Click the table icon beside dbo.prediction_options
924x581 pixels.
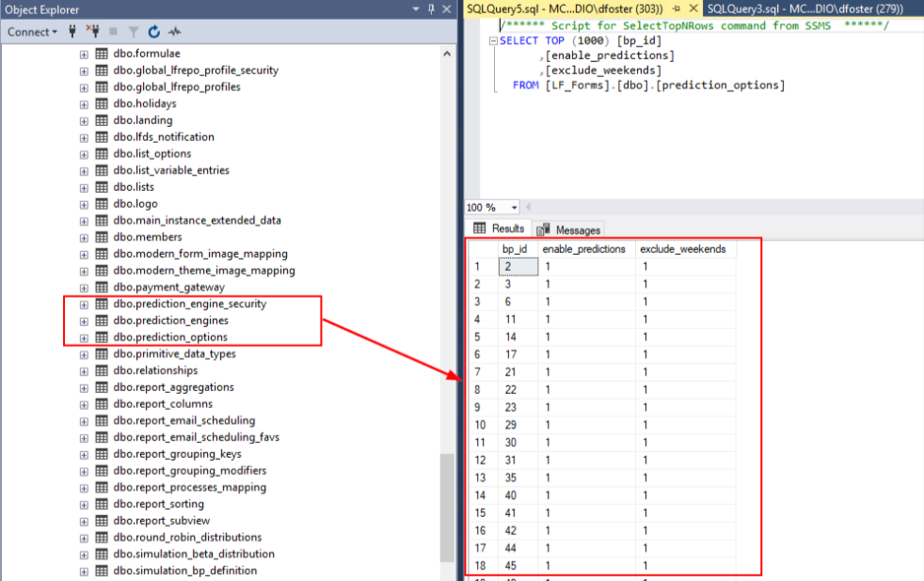click(102, 338)
